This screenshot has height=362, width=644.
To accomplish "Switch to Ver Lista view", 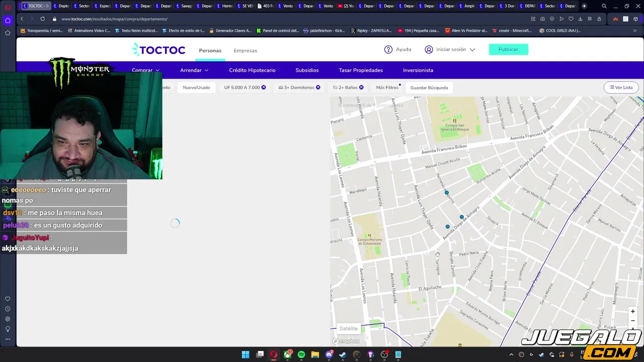I will coord(621,87).
